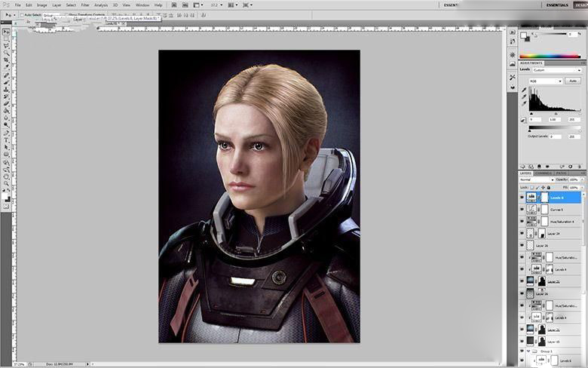Open the Normal blend mode dropdown

tap(537, 179)
